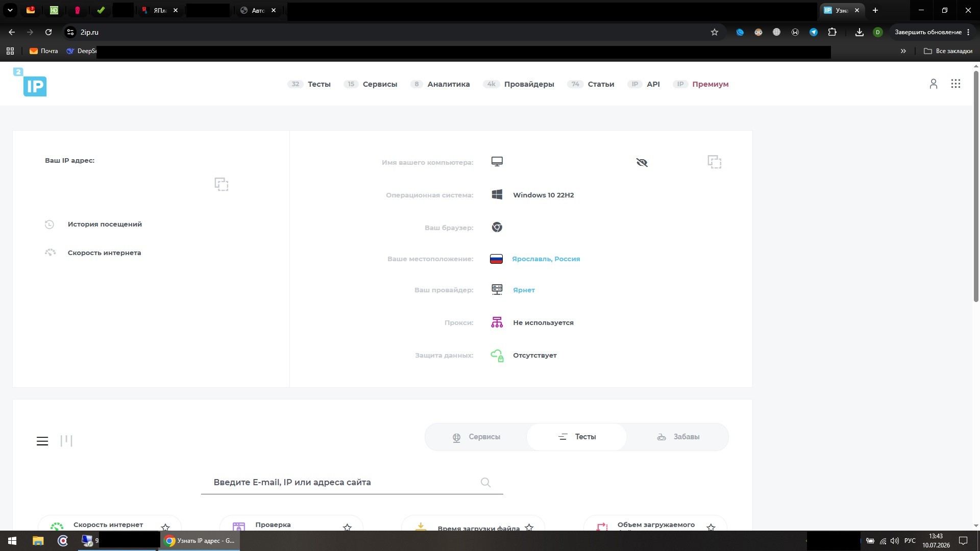Click the search magnifier icon
The image size is (980, 551).
(x=486, y=483)
